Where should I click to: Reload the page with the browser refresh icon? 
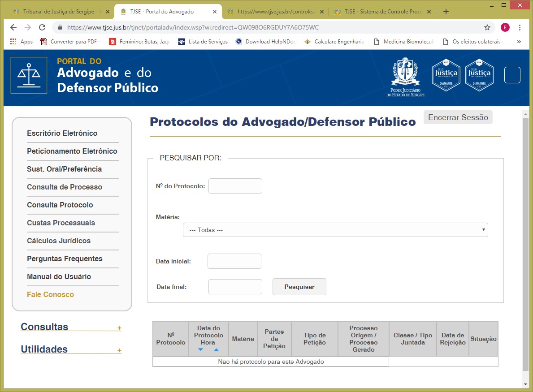coord(42,27)
